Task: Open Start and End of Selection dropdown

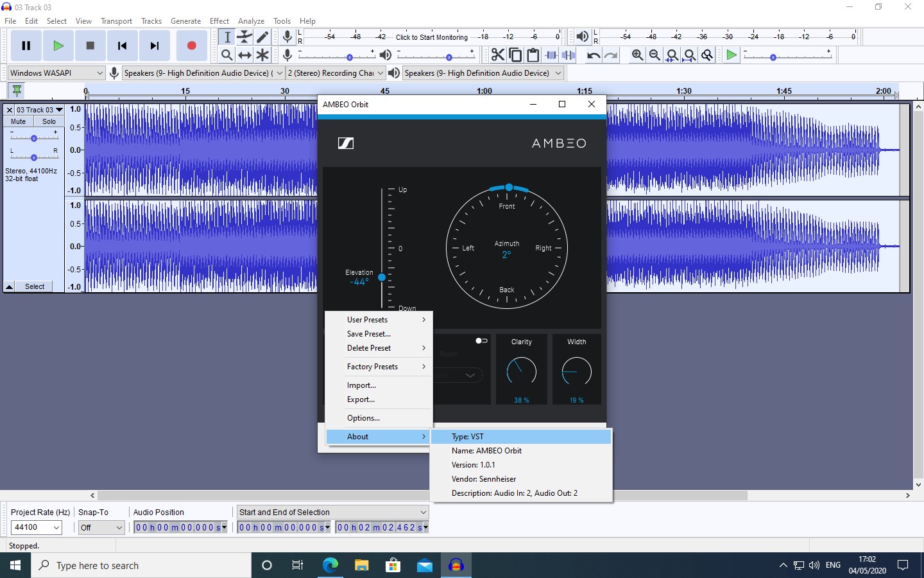Action: [x=332, y=512]
